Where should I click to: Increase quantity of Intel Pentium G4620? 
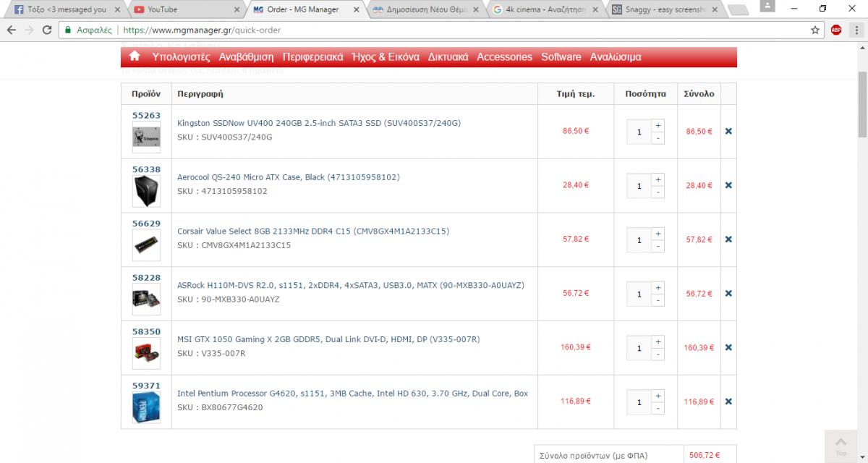coord(658,396)
